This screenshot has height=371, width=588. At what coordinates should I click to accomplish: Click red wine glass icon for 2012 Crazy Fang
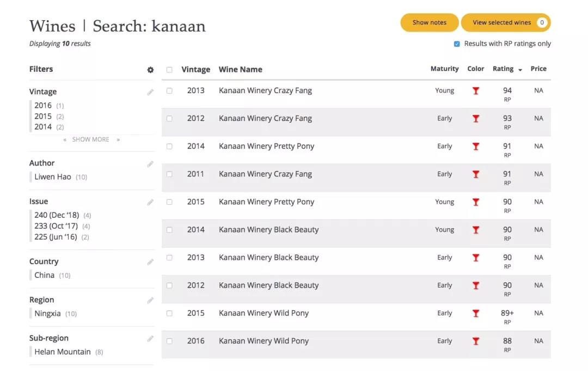[x=475, y=119]
